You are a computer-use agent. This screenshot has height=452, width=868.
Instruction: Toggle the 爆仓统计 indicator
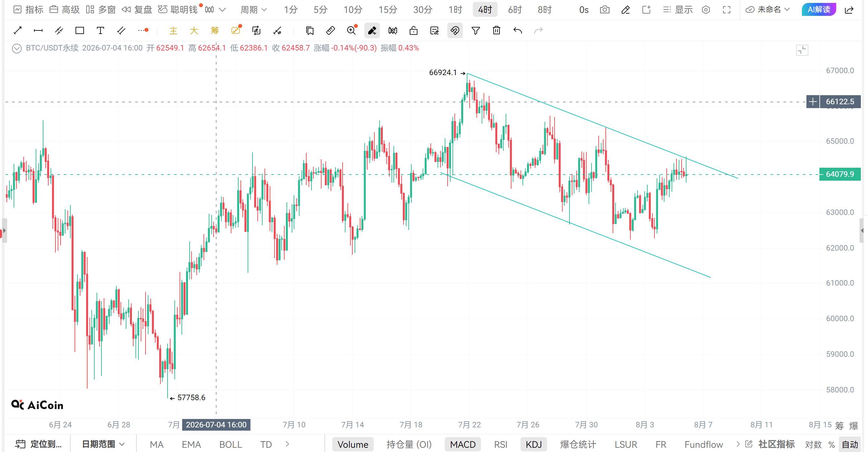[578, 444]
